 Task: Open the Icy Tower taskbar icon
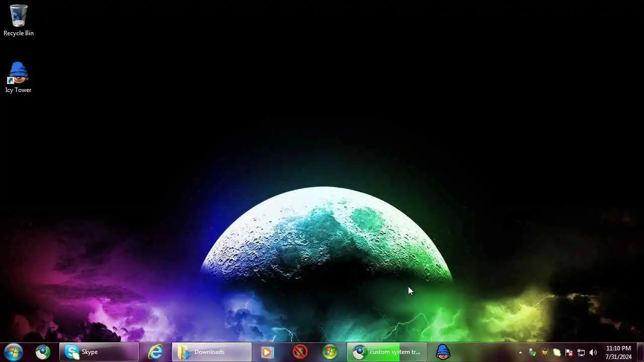click(x=443, y=352)
